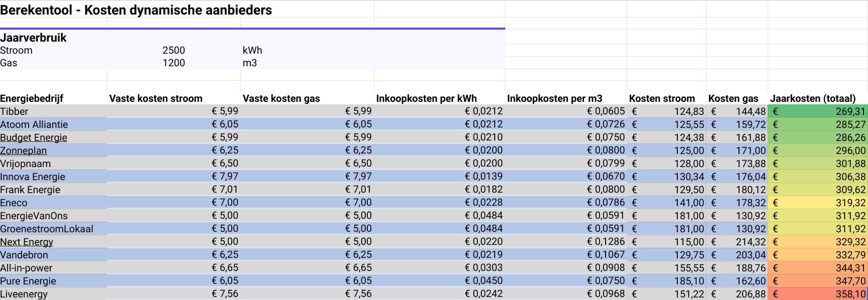Select Innova Energie's total 306,38

[818, 177]
